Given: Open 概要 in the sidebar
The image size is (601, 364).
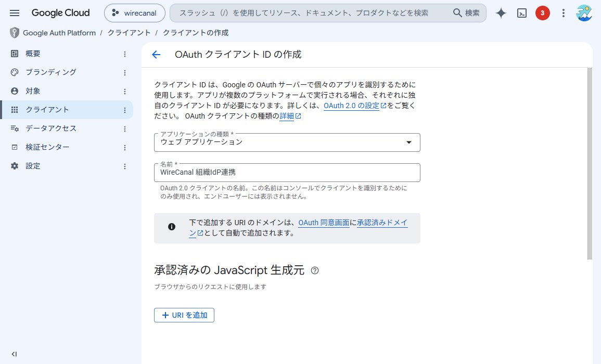Looking at the screenshot, I should pyautogui.click(x=67, y=54).
